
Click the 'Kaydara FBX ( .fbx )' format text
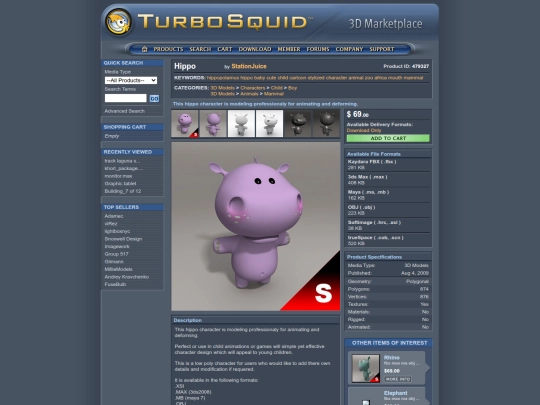point(372,162)
